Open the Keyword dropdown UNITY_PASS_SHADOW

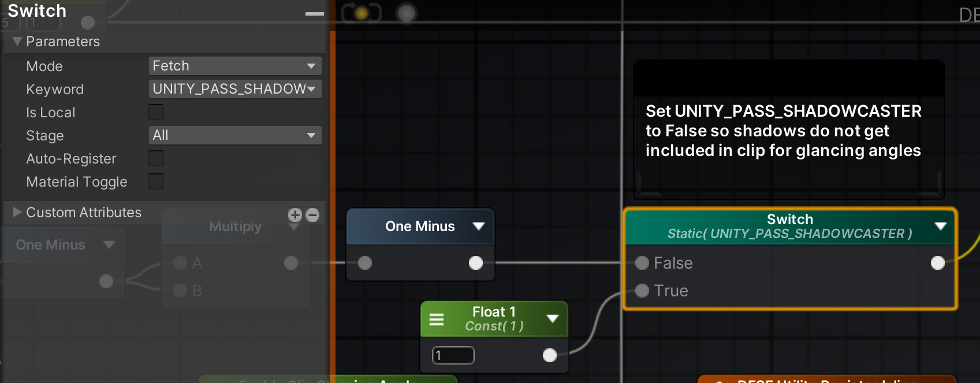coord(235,89)
